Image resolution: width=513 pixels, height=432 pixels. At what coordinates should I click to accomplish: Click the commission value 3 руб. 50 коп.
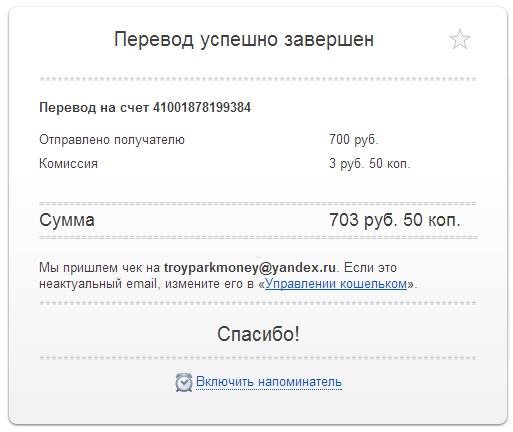pyautogui.click(x=370, y=164)
